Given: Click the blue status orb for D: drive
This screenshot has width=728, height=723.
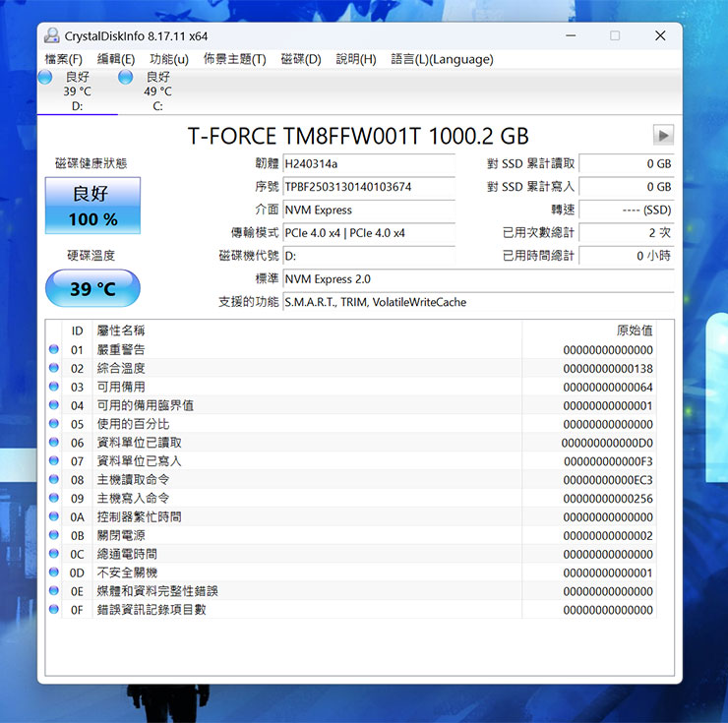Looking at the screenshot, I should click(45, 77).
